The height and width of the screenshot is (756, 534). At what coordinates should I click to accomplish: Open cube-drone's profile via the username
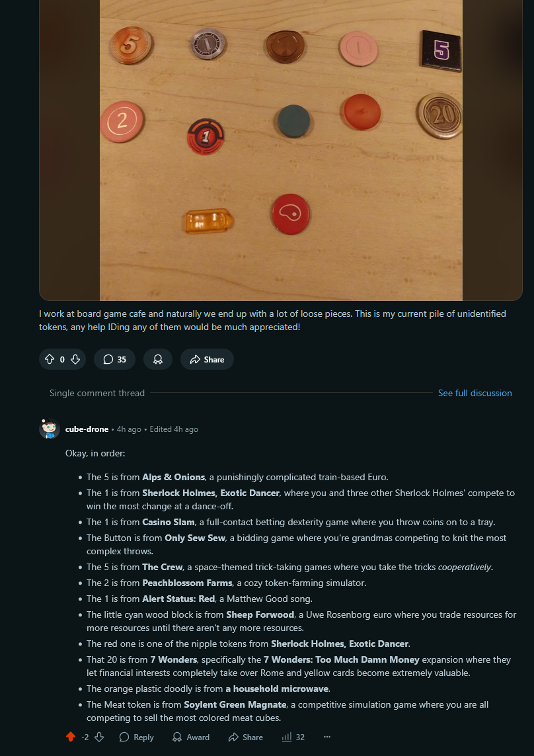click(x=87, y=429)
